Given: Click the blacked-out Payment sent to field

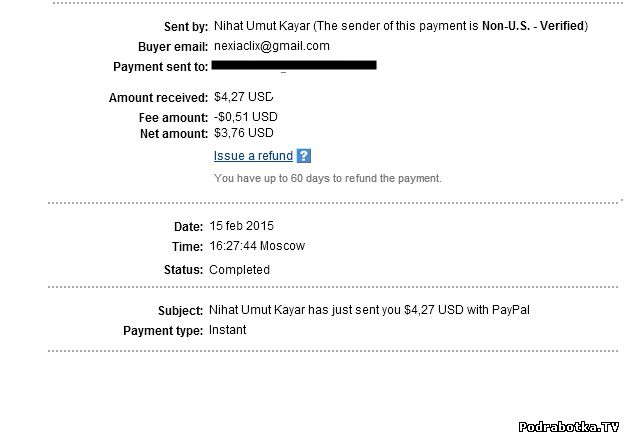Looking at the screenshot, I should (295, 66).
